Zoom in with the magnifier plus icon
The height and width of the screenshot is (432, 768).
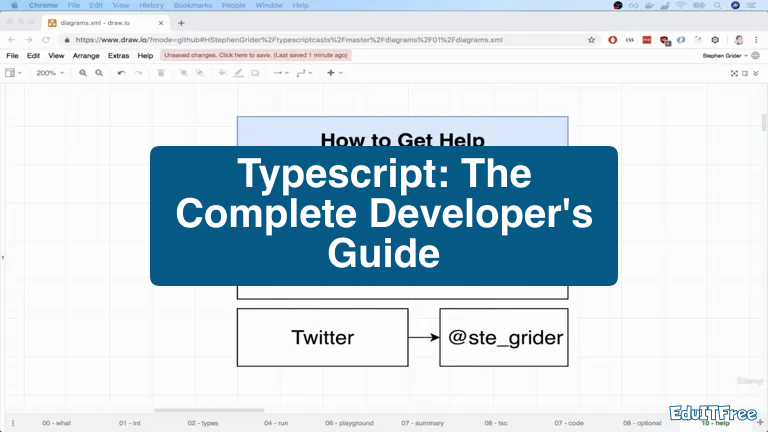click(83, 73)
